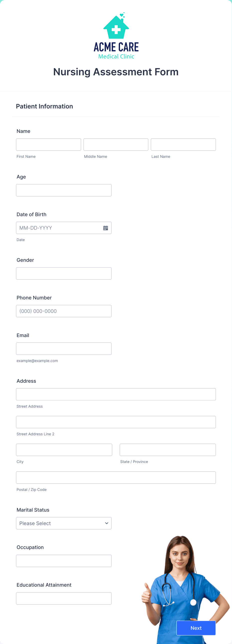
Task: Click the Educational Attainment field
Action: pos(64,598)
